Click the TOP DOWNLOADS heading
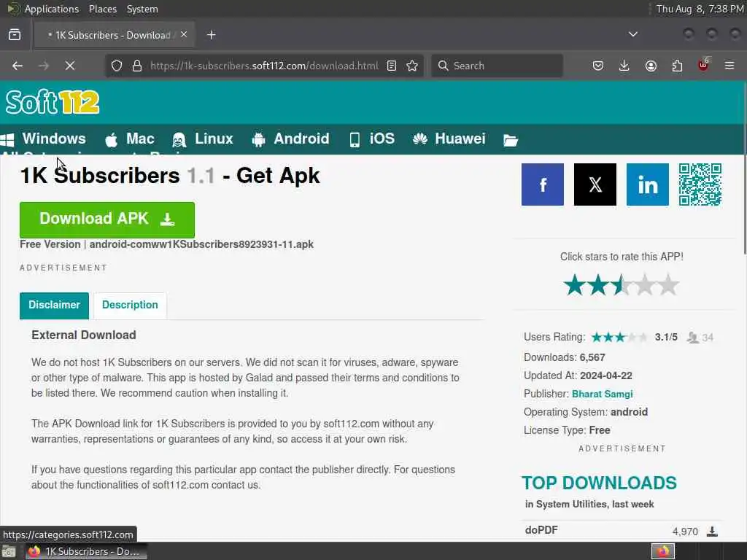Viewport: 747px width, 560px height. [599, 483]
